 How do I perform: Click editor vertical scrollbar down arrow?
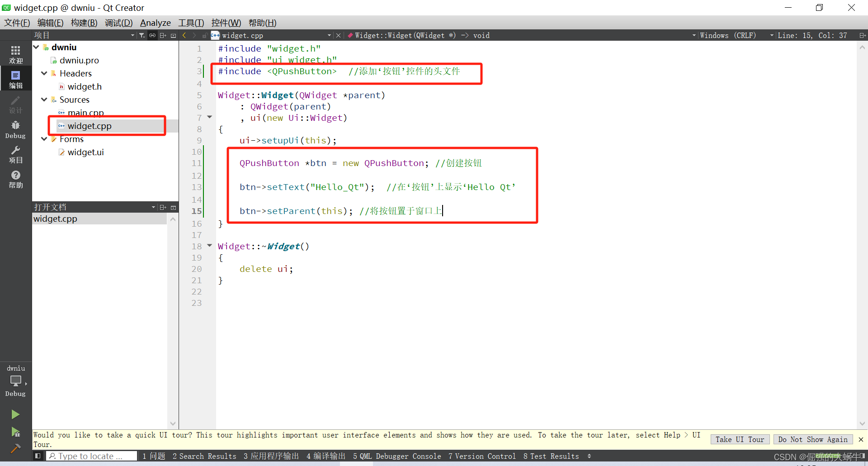862,424
